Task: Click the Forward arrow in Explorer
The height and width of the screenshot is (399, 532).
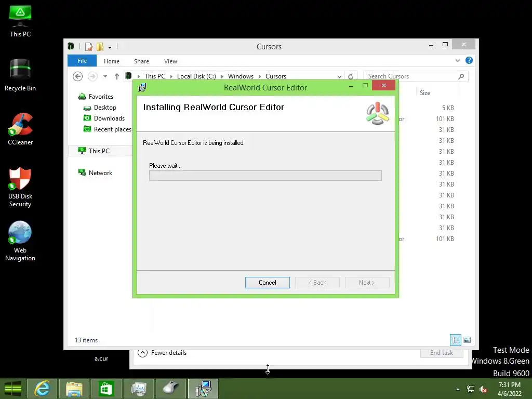Action: [x=92, y=76]
